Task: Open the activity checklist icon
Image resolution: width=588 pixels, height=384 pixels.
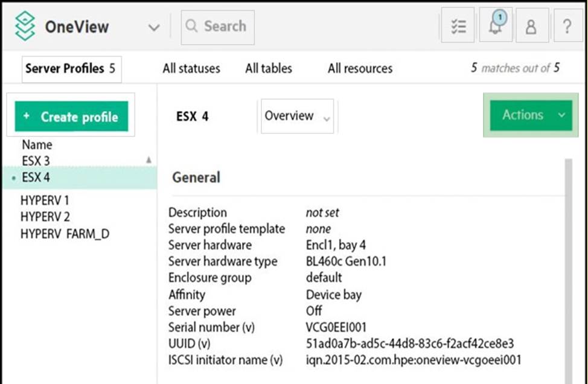Action: coord(458,26)
